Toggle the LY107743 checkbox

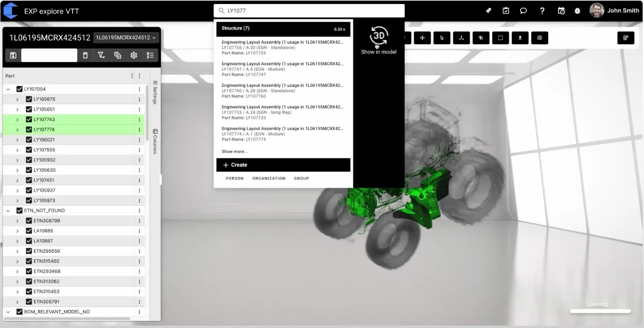pos(29,119)
